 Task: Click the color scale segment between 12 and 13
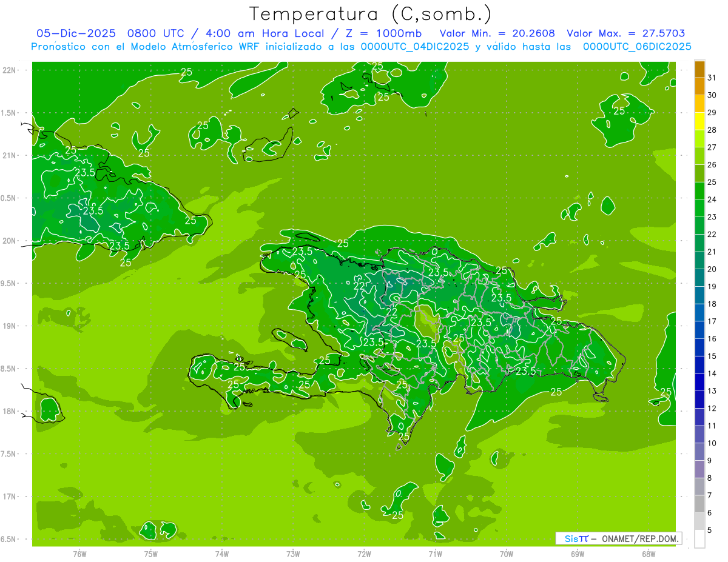click(x=699, y=400)
